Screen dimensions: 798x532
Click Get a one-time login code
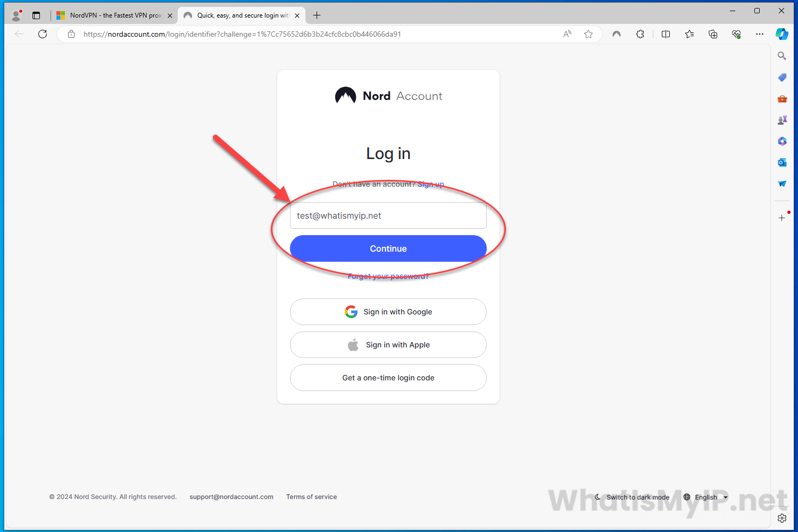coord(388,378)
